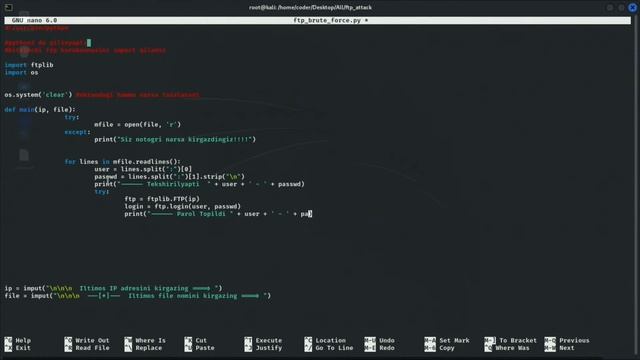The height and width of the screenshot is (360, 640).
Task: Click the mfile = open(file, 'r') line
Action: click(x=138, y=124)
